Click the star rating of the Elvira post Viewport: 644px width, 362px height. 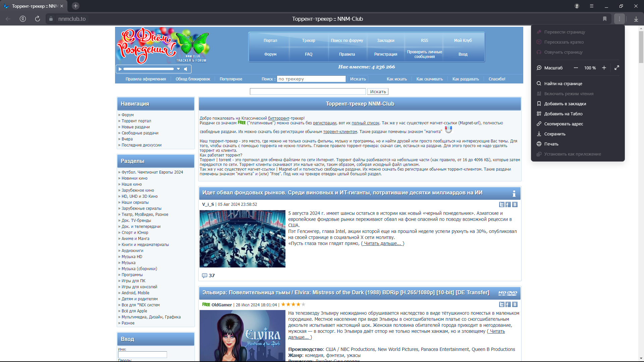(293, 304)
